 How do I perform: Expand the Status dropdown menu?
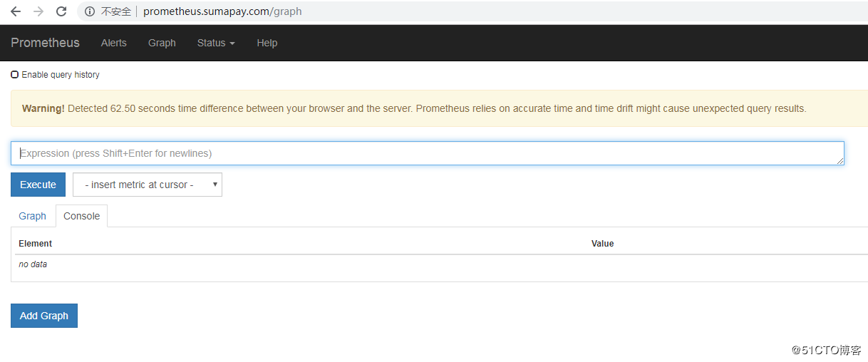pos(215,43)
